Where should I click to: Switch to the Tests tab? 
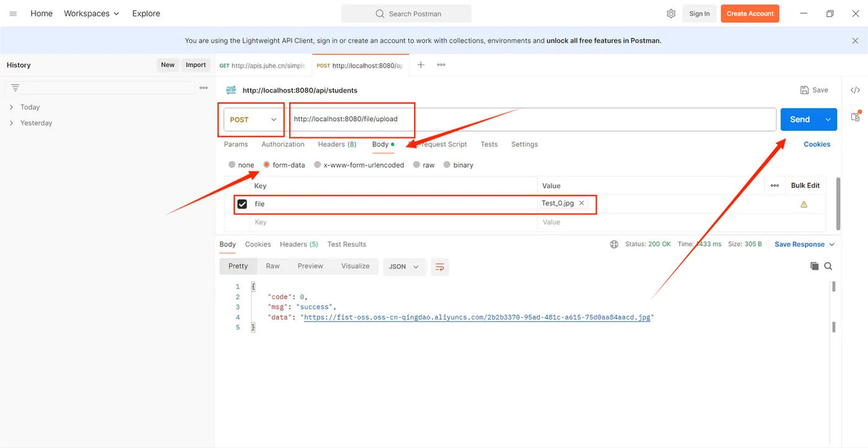(x=489, y=145)
